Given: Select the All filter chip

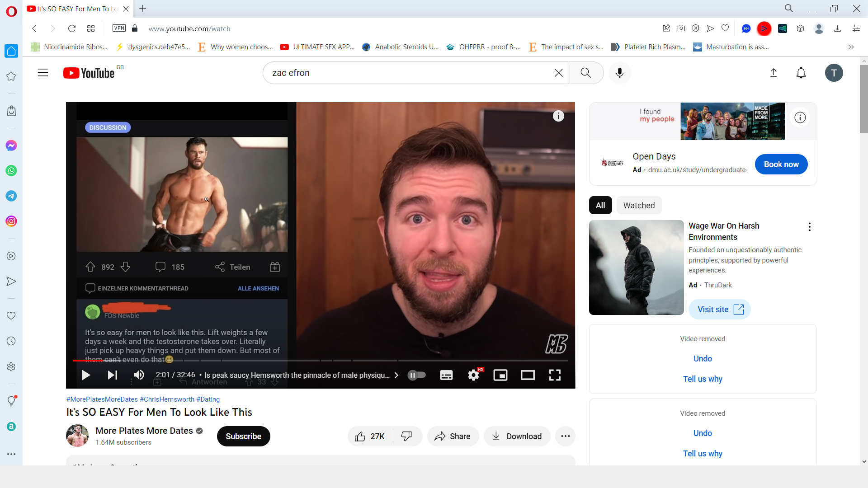Looking at the screenshot, I should pyautogui.click(x=600, y=205).
